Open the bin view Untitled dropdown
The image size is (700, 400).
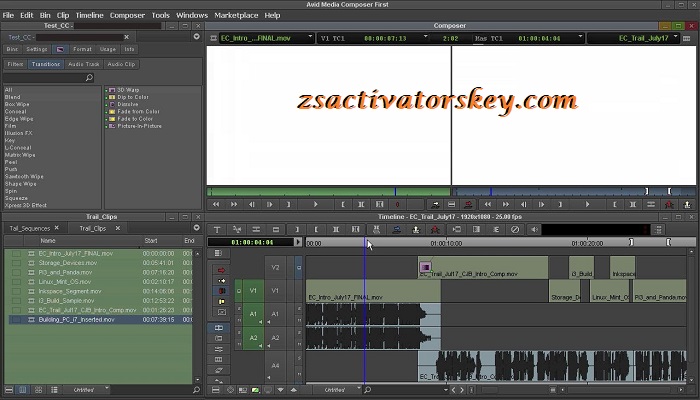click(86, 390)
